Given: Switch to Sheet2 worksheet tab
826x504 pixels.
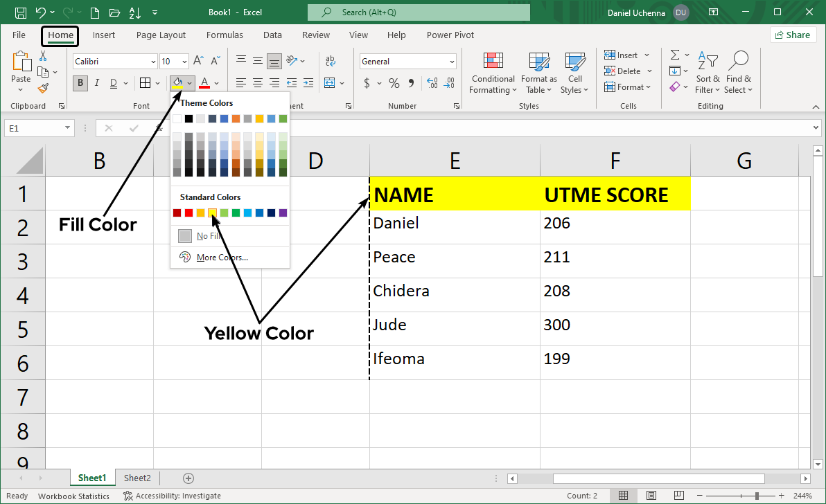Looking at the screenshot, I should click(x=137, y=478).
